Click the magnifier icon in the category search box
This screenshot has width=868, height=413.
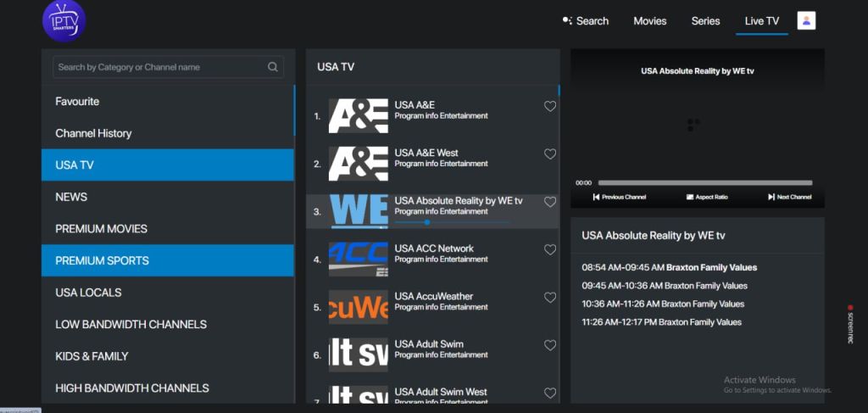(x=272, y=67)
